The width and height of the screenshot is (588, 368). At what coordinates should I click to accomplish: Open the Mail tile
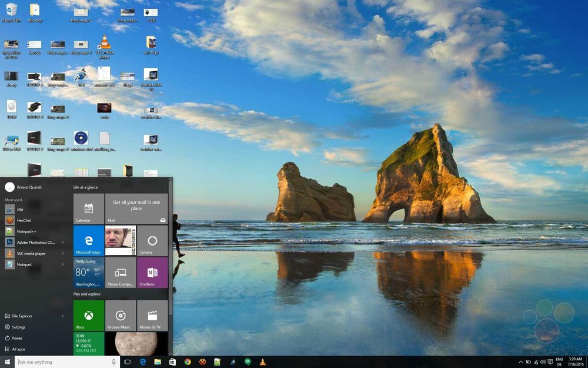click(x=136, y=209)
